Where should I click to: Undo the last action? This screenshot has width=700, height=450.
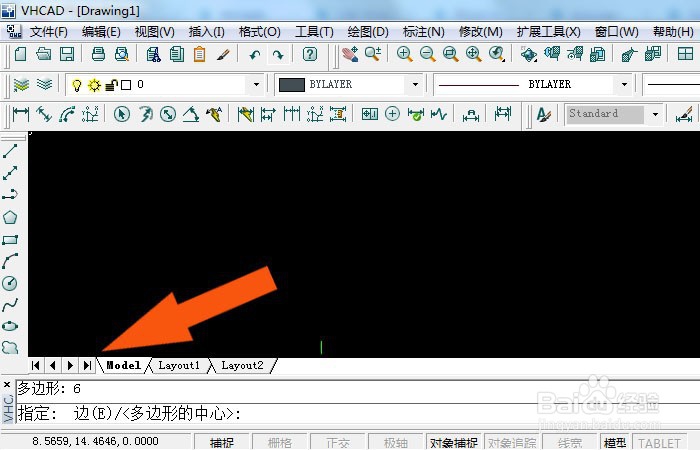coord(255,55)
